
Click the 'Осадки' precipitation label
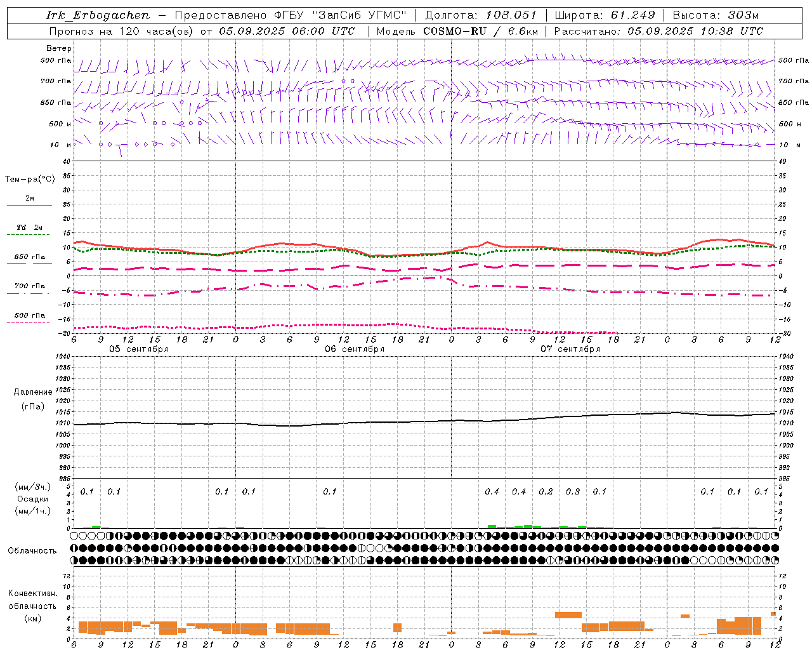coord(33,499)
